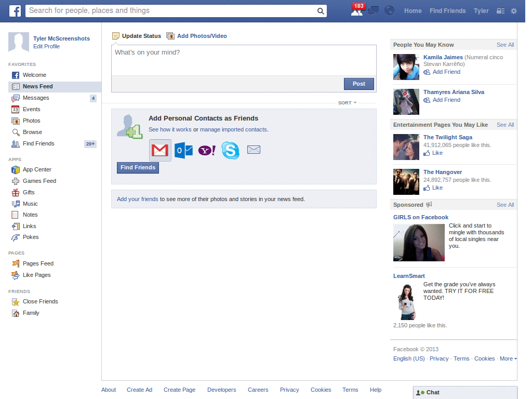The height and width of the screenshot is (399, 532).
Task: Open 'manage imported contacts' link
Action: pyautogui.click(x=233, y=129)
